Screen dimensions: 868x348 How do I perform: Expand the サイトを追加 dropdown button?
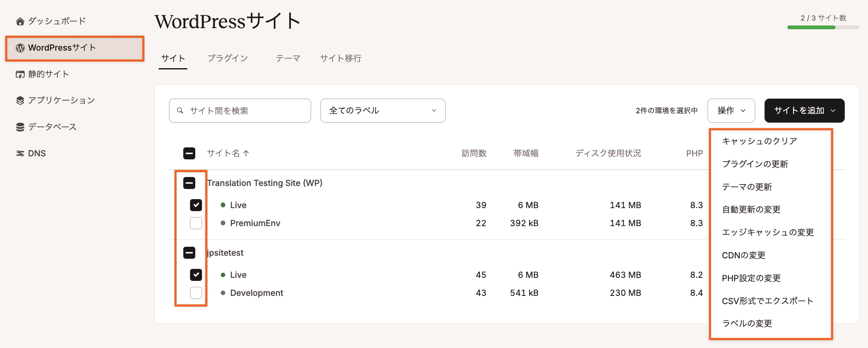pyautogui.click(x=804, y=111)
